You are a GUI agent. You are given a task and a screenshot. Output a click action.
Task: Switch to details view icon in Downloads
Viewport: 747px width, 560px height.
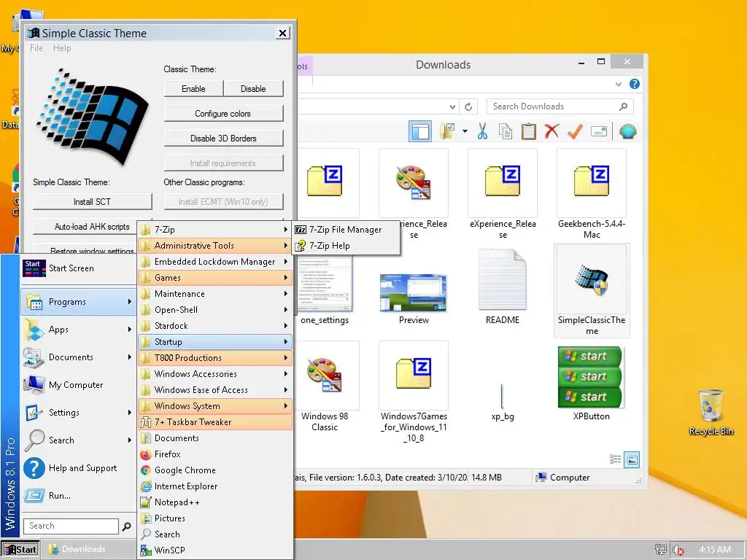pos(615,459)
